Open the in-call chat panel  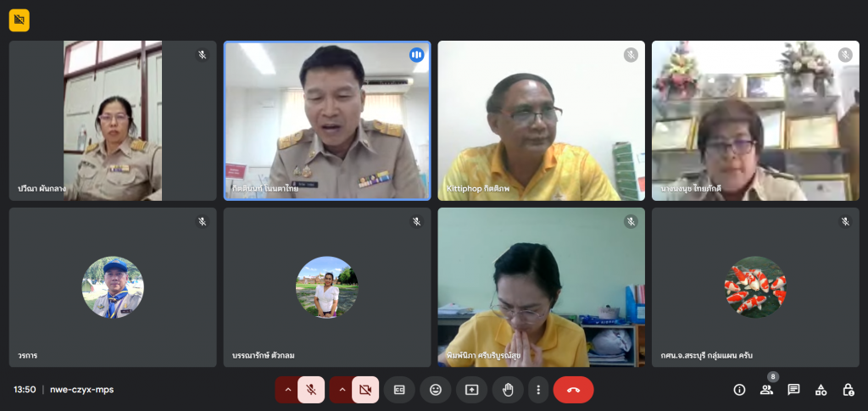click(x=793, y=390)
